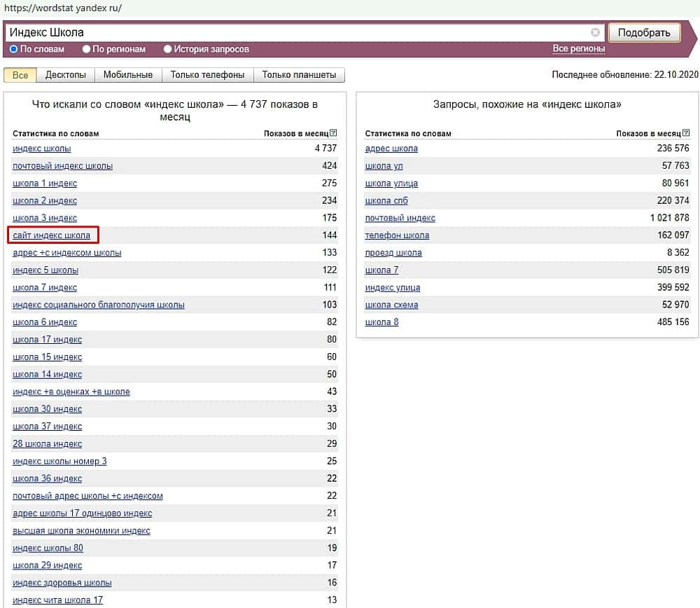Open the сайт индекс школа link
This screenshot has width=700, height=608.
pos(52,235)
